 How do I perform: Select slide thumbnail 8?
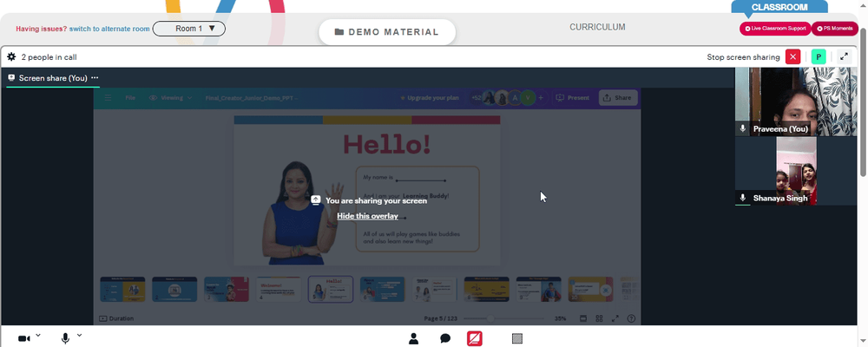(x=487, y=289)
